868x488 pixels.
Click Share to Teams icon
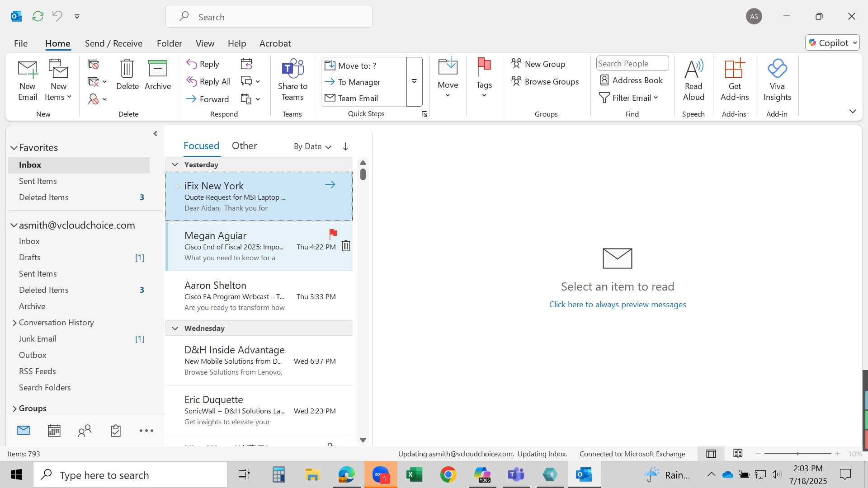pyautogui.click(x=292, y=69)
